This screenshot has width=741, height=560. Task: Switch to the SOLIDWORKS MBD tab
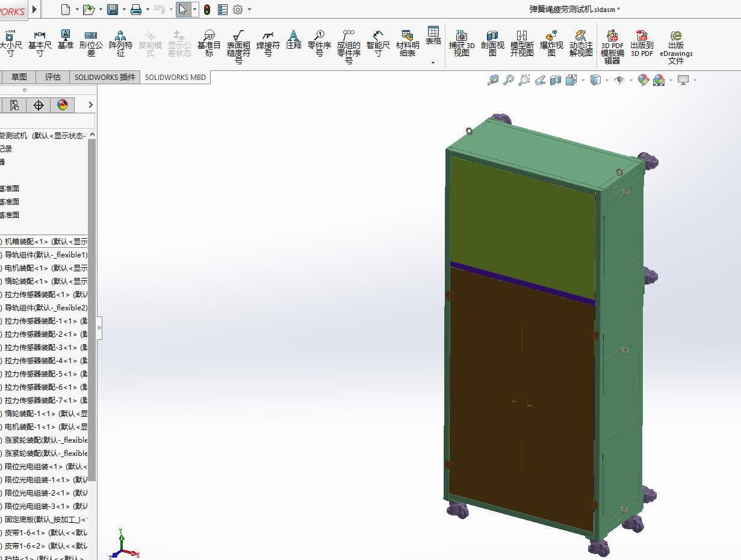point(175,77)
